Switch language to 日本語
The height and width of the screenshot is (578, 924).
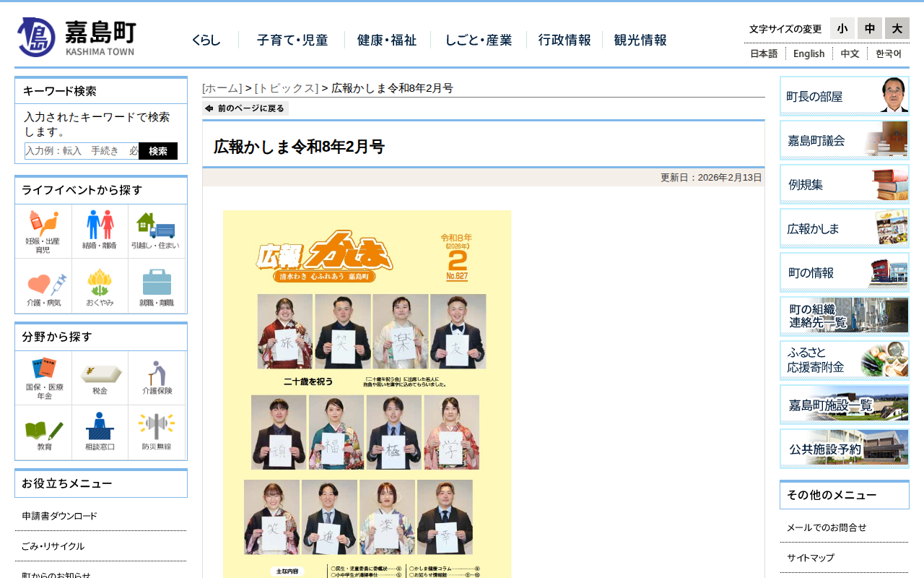[x=764, y=53]
